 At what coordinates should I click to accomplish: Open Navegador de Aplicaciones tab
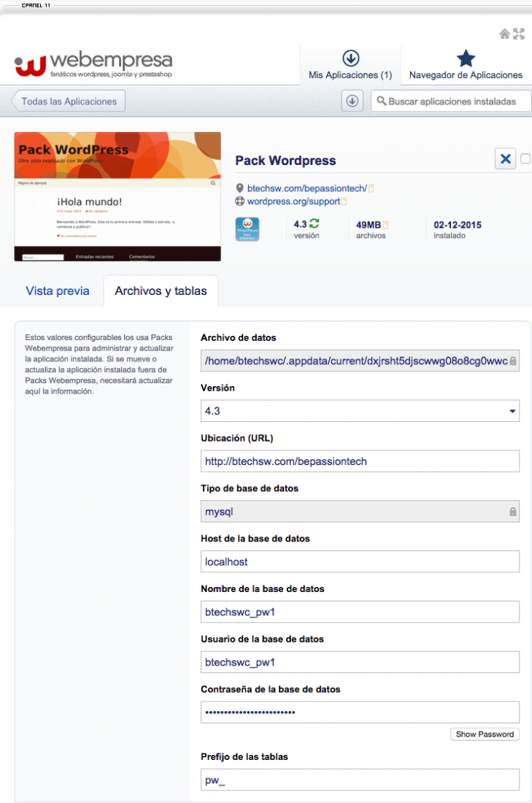point(466,65)
